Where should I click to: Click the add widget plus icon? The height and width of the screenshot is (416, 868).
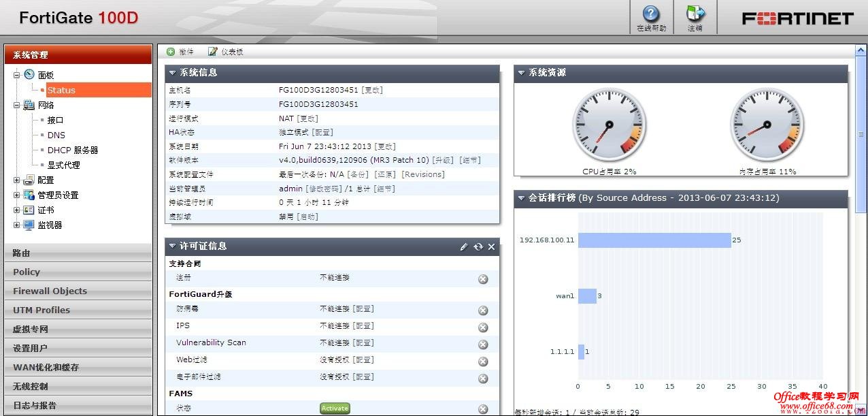tap(171, 52)
